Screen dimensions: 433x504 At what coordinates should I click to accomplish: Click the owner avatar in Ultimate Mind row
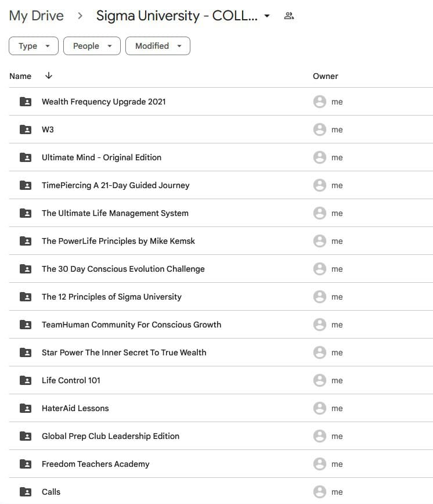point(319,157)
